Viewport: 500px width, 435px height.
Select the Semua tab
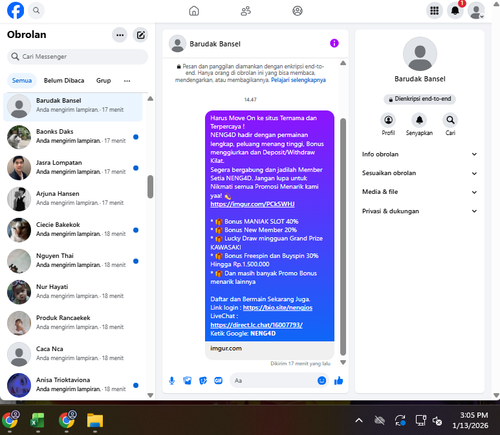(22, 81)
